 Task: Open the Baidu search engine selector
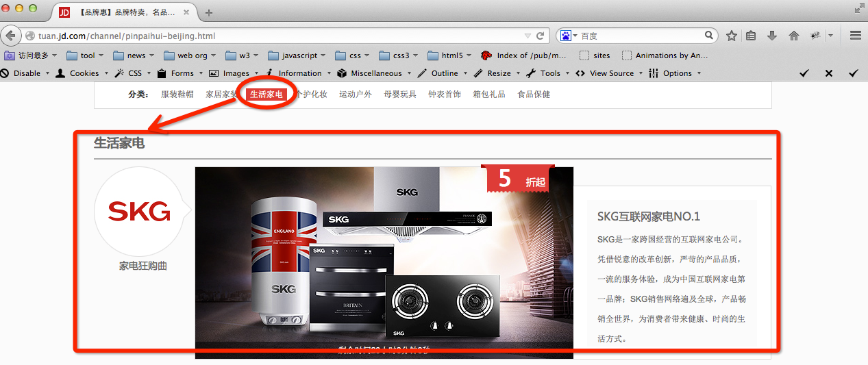(x=569, y=36)
